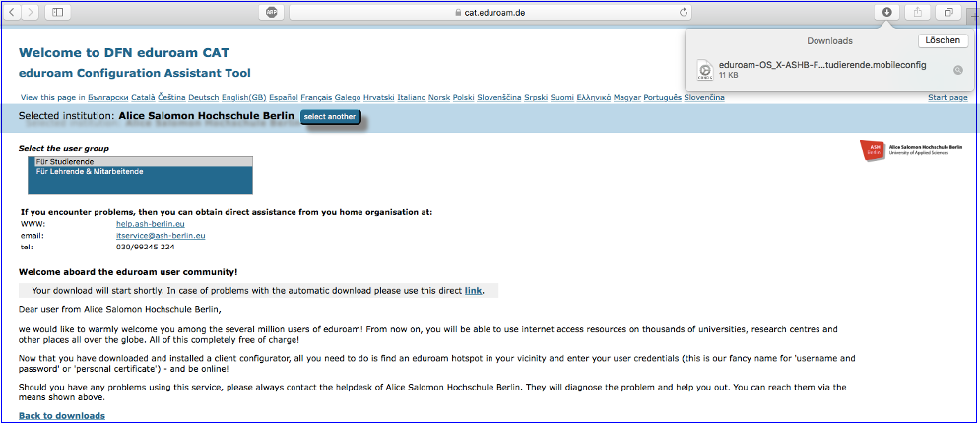The height and width of the screenshot is (425, 980).
Task: Switch page language to Hrvatski
Action: [x=379, y=97]
